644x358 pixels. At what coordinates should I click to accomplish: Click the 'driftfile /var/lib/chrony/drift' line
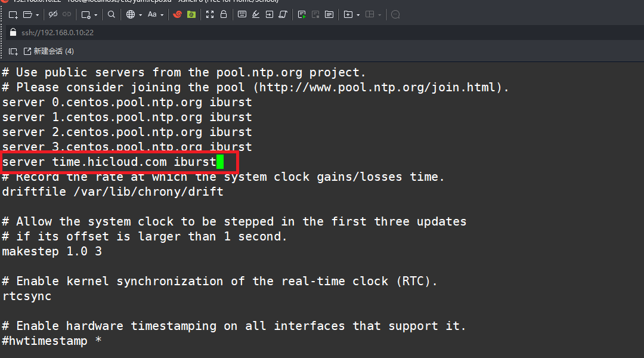pos(113,192)
